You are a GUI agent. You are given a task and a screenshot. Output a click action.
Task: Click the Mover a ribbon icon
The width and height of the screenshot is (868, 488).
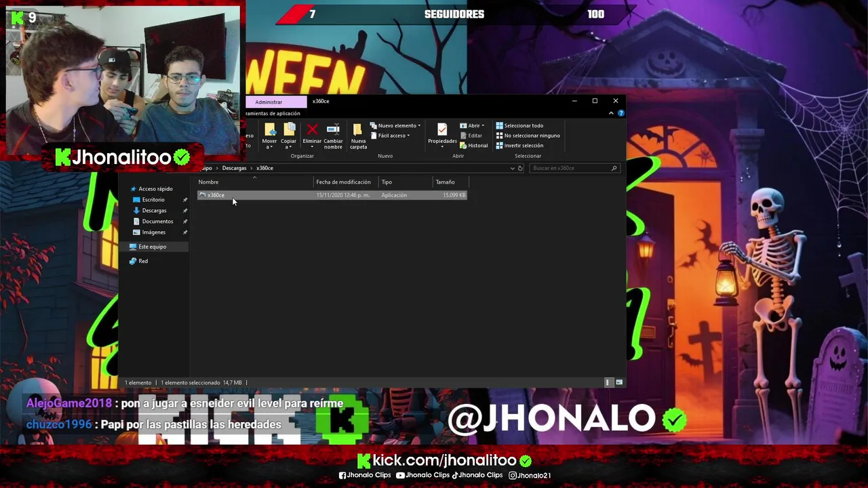269,136
